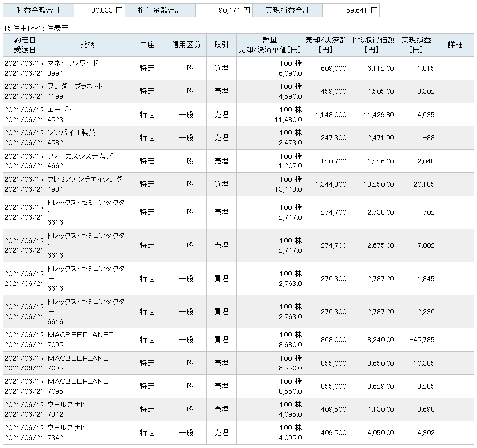Click MACBEEPLANET loss value -45,785
This screenshot has height=448, width=477.
[422, 340]
